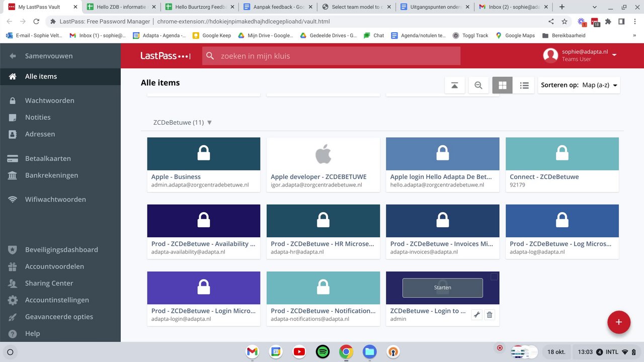
Task: Open Sharing Center icon
Action: (x=13, y=283)
